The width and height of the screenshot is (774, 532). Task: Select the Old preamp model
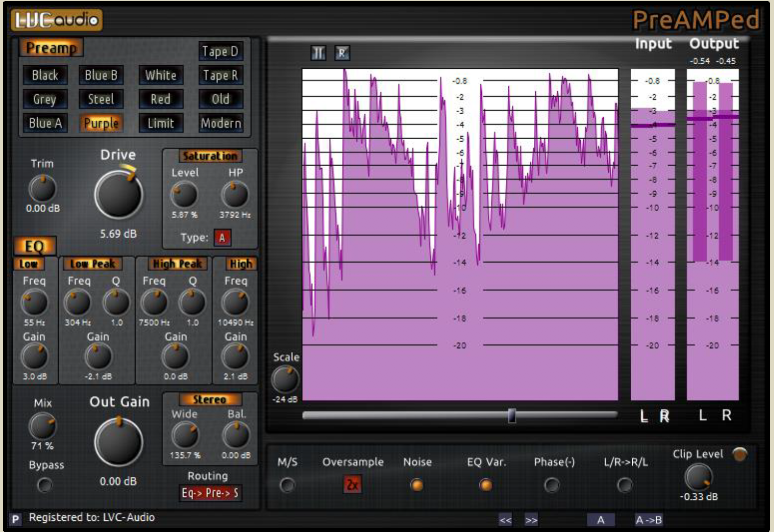point(220,99)
